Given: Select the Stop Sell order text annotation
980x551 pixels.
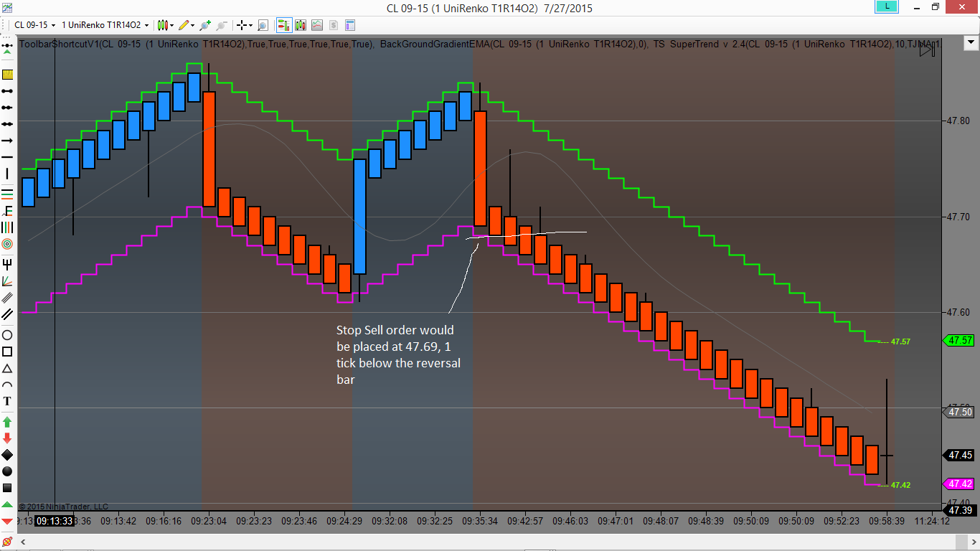Looking at the screenshot, I should pos(399,354).
